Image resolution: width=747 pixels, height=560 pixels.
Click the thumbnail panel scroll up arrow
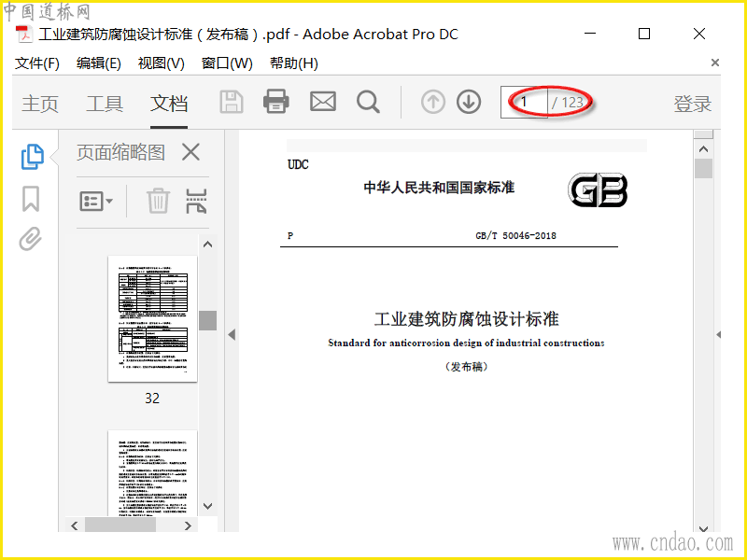pyautogui.click(x=207, y=245)
